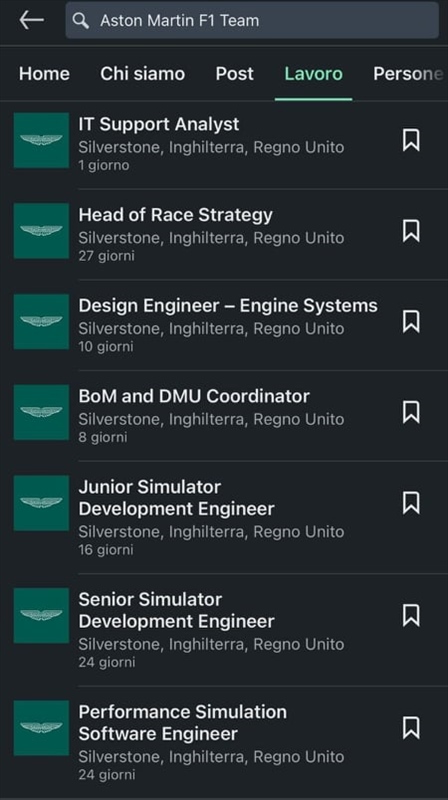
Task: Click the logo next to Head of Race Strategy
Action: click(x=41, y=231)
